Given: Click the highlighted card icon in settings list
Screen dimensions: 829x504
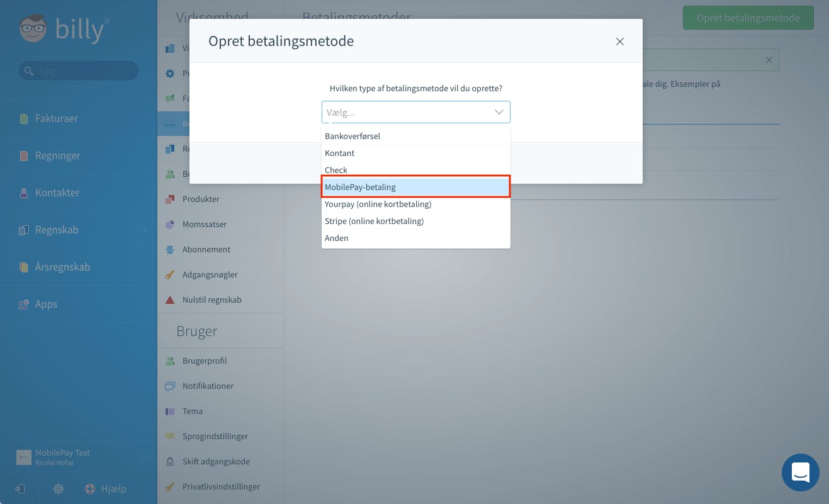Looking at the screenshot, I should point(170,124).
